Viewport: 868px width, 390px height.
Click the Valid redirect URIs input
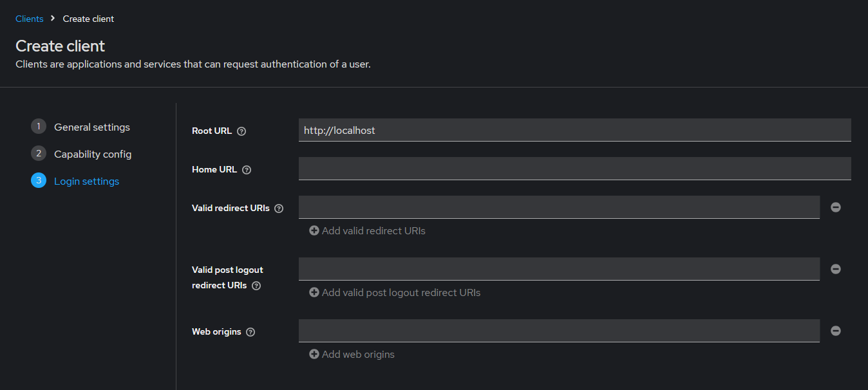click(559, 207)
